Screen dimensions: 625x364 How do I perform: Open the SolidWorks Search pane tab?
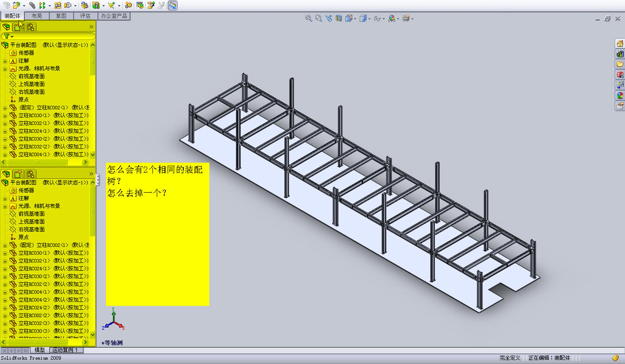coord(620,75)
